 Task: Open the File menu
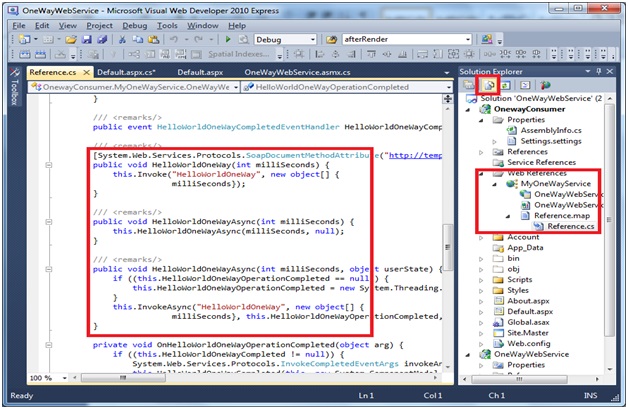19,26
